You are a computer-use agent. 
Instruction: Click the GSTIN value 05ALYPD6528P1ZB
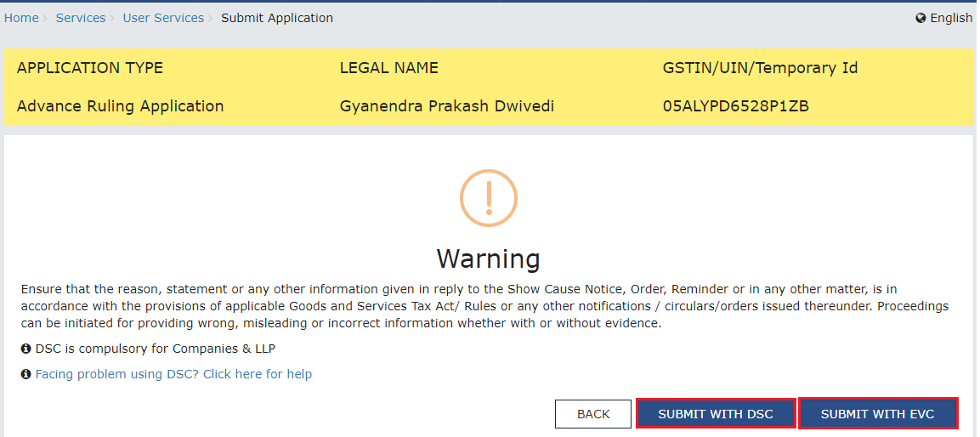[736, 106]
